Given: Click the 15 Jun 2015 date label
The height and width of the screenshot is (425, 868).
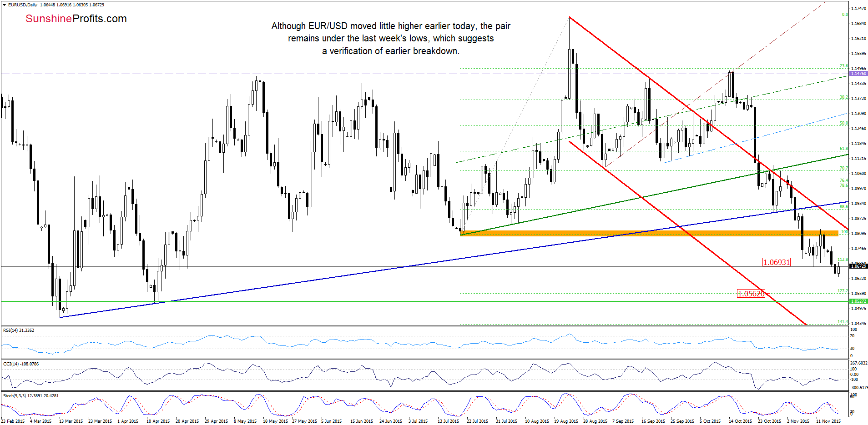Looking at the screenshot, I should pyautogui.click(x=362, y=421).
